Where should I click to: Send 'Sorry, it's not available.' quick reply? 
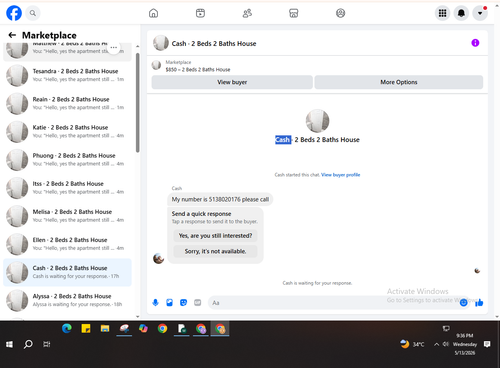click(215, 251)
